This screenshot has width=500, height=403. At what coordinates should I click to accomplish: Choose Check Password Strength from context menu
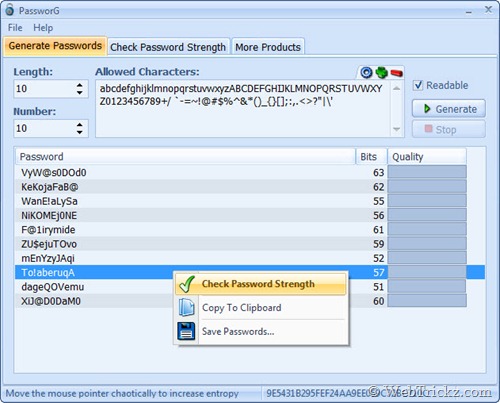[x=261, y=284]
